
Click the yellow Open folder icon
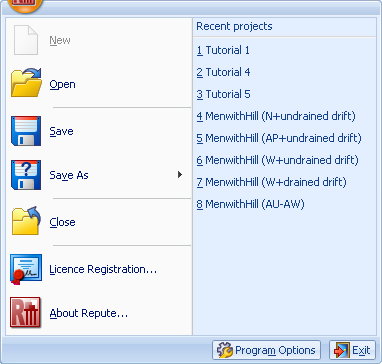[26, 83]
